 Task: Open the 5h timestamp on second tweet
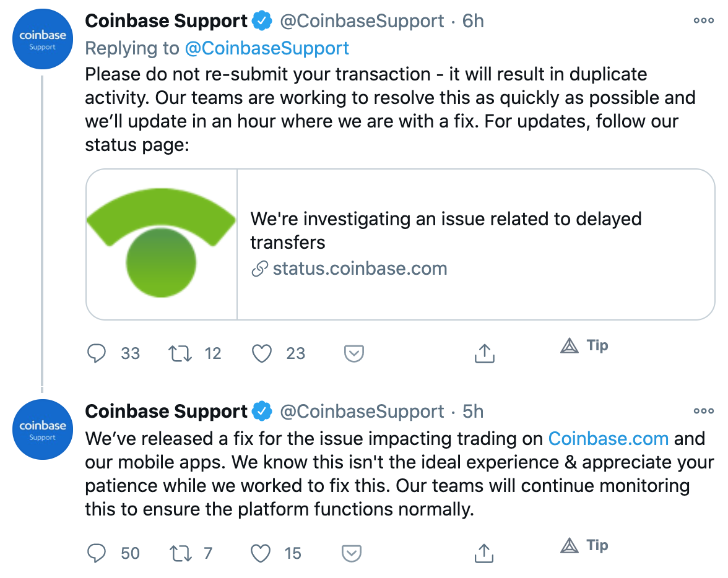click(473, 412)
